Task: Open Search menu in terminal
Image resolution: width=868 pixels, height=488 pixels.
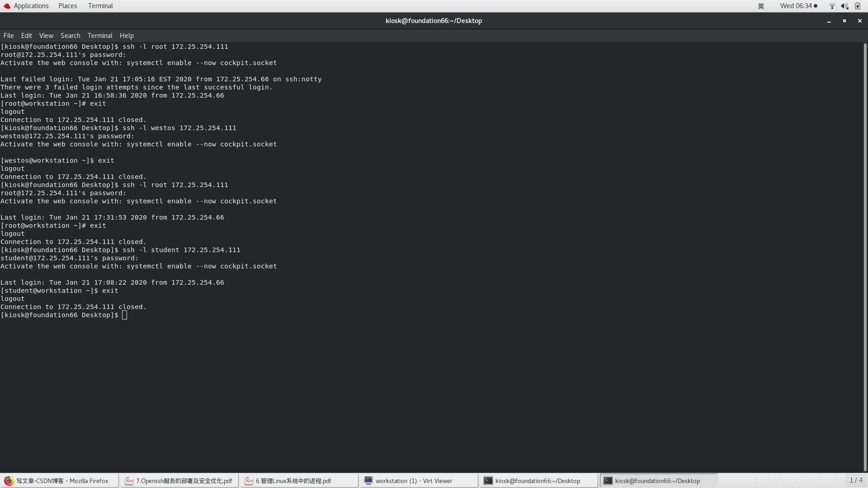Action: point(71,34)
